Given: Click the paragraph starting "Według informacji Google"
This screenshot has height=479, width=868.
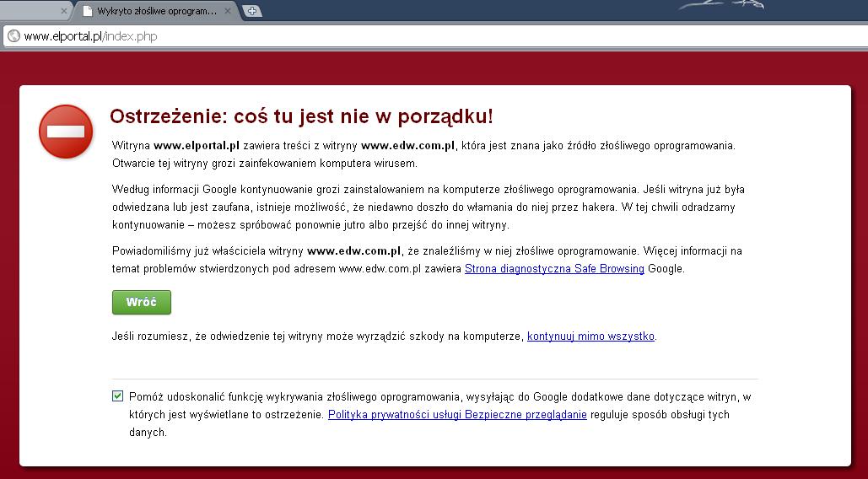Looking at the screenshot, I should click(x=429, y=207).
